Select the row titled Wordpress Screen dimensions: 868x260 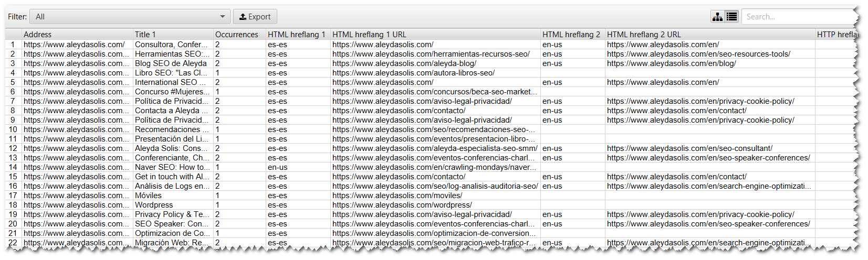(154, 205)
